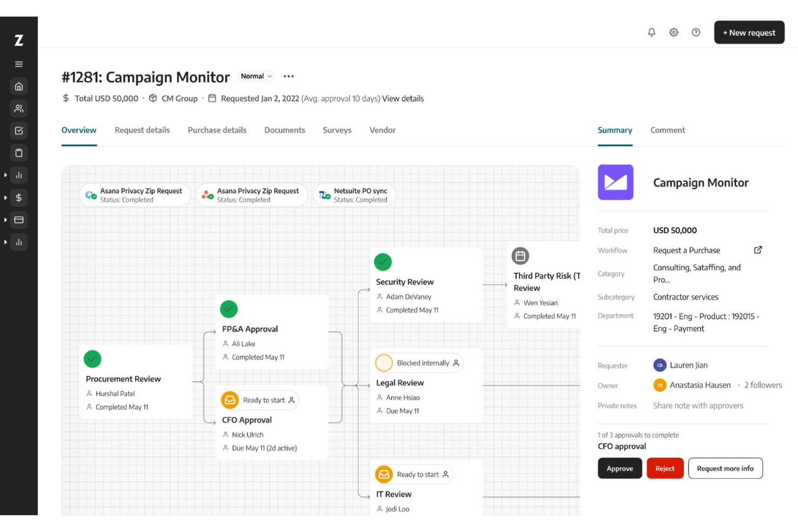Click calendar icon on Third Party Risk Review
This screenshot has width=798, height=532.
coord(520,256)
